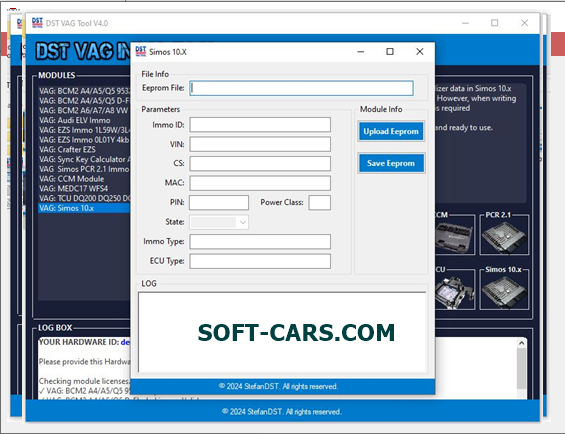Click the Simos 10.x ECU thumbnail
The image size is (565, 434).
click(x=504, y=291)
